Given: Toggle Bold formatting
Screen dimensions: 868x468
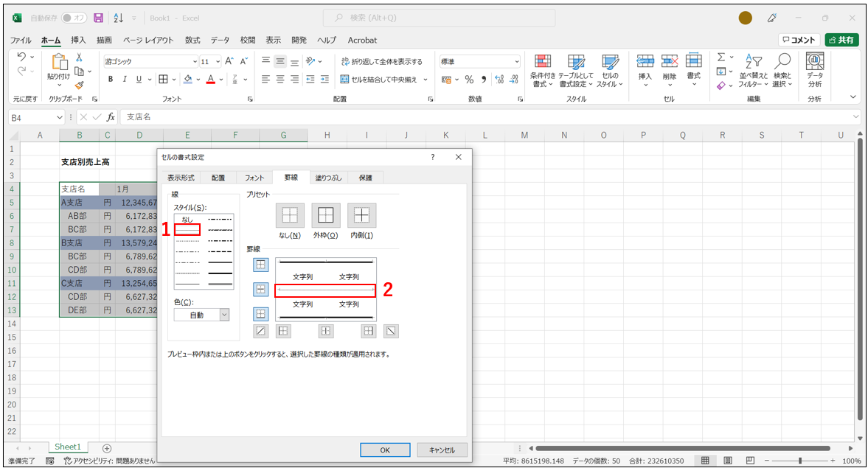Looking at the screenshot, I should (111, 79).
